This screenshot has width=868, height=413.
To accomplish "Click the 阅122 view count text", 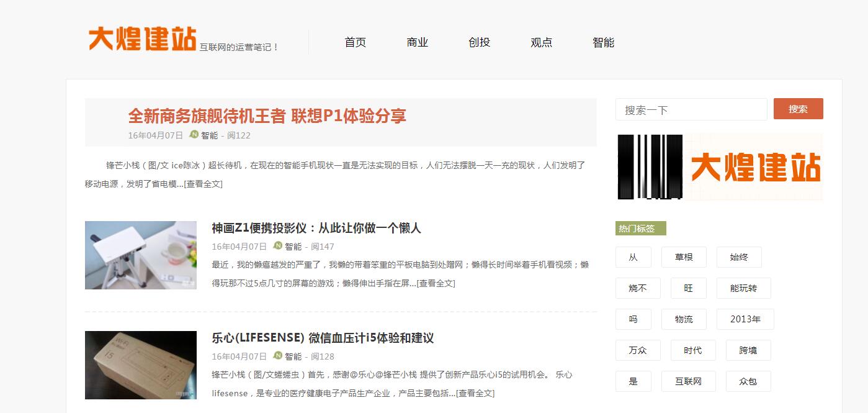I will click(x=239, y=135).
